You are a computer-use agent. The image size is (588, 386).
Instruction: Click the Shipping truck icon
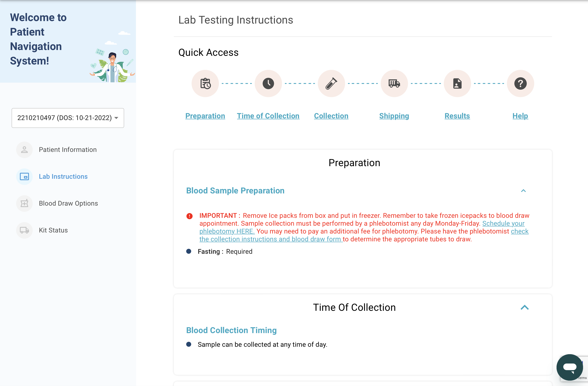click(x=394, y=83)
